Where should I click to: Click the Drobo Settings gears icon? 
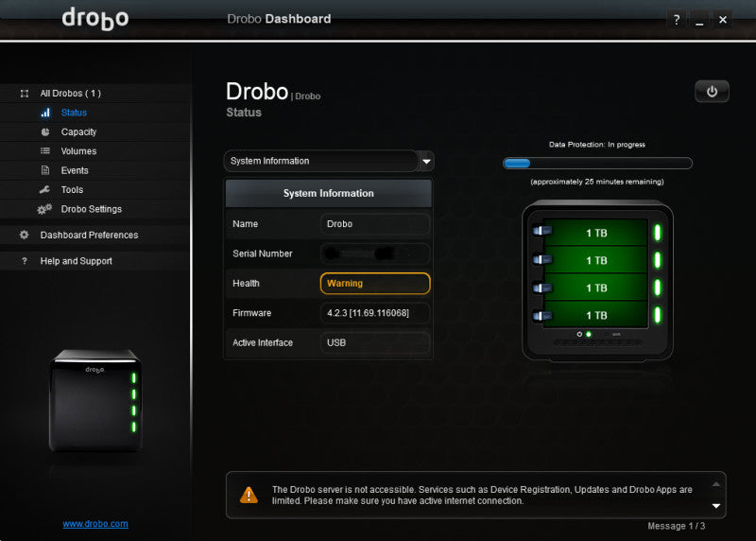44,209
